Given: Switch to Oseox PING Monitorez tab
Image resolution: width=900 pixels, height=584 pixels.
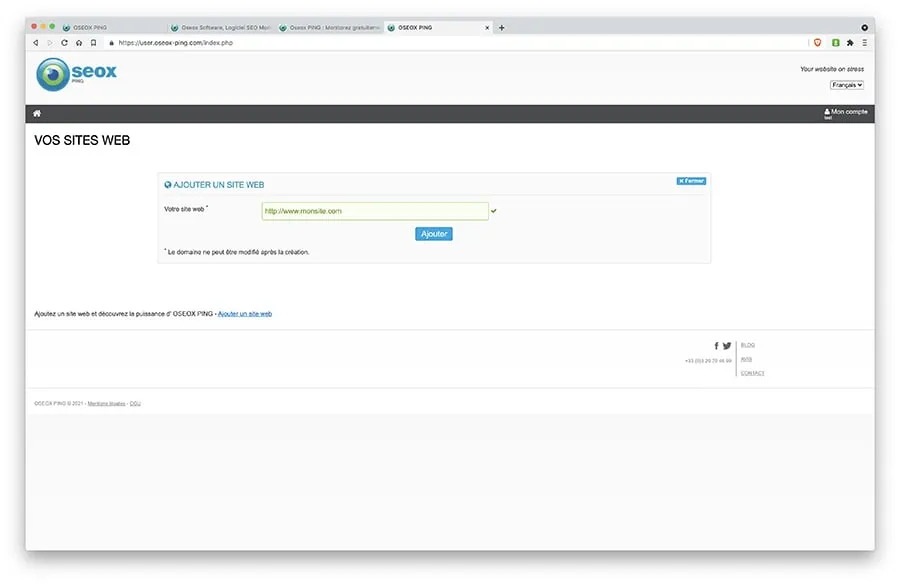Looking at the screenshot, I should 329,28.
